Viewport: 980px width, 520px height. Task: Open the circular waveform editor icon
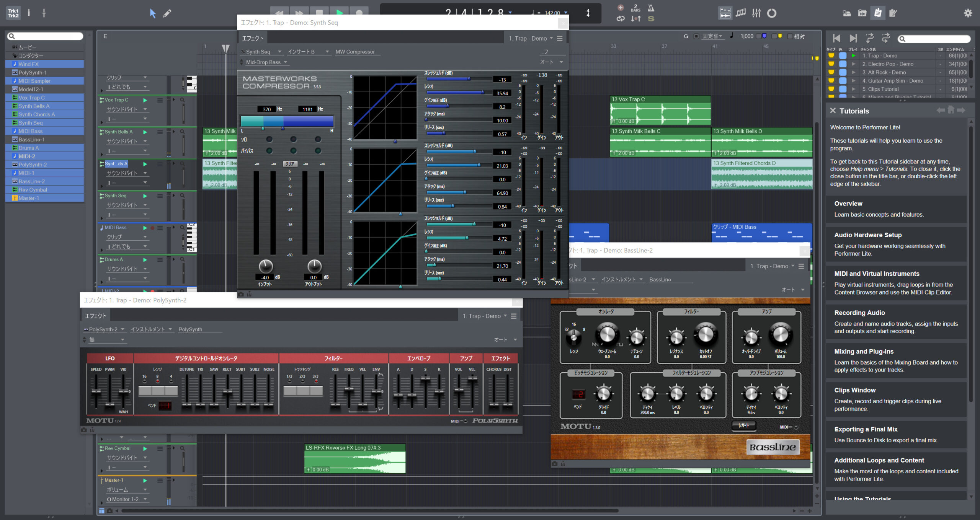point(772,13)
